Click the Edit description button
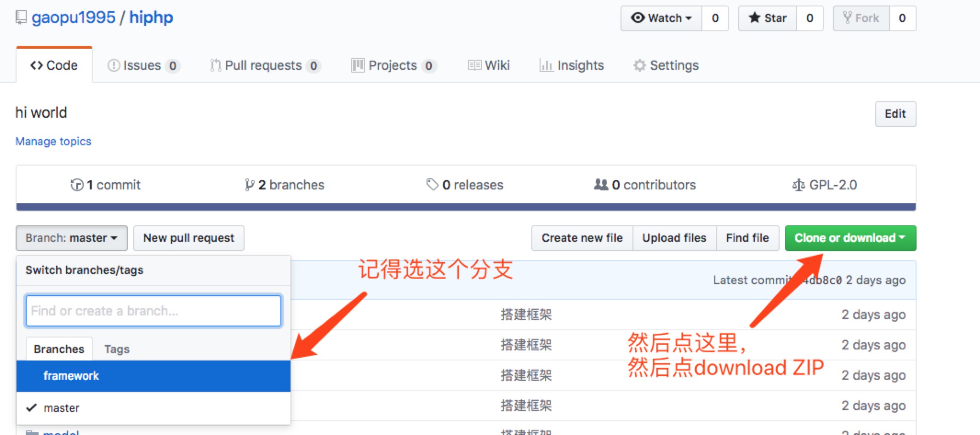This screenshot has height=435, width=980. (x=895, y=114)
